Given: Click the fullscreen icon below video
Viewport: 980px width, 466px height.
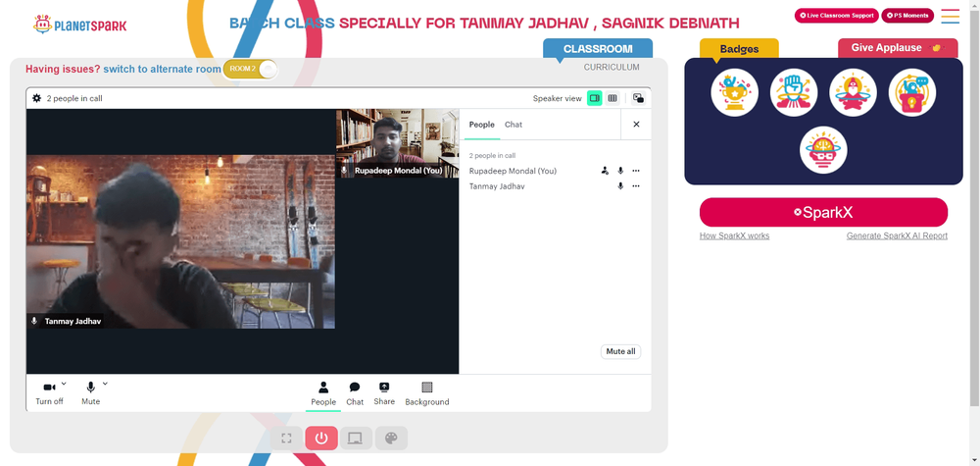Looking at the screenshot, I should tap(286, 438).
